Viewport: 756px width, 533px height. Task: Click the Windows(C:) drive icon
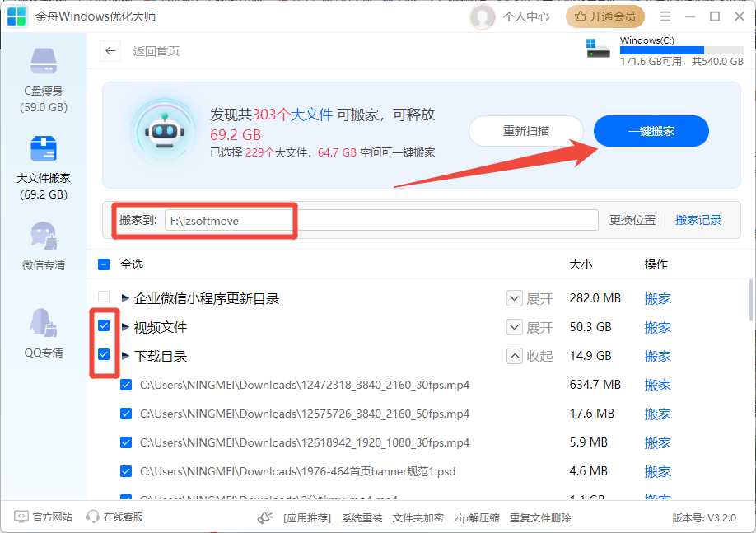(598, 49)
